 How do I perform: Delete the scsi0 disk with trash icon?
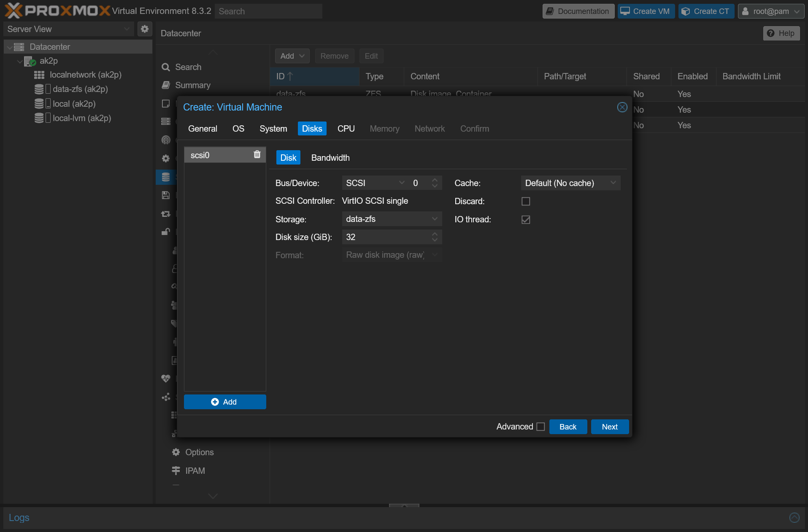pos(257,154)
